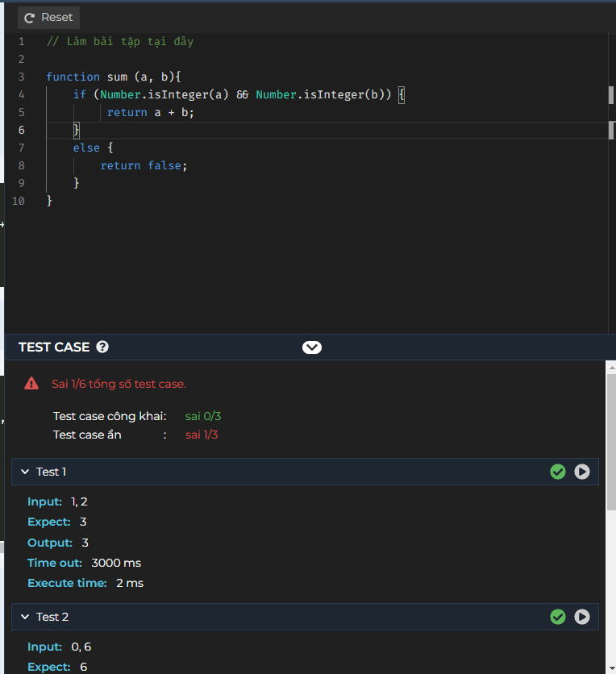
Task: Click the red warning triangle icon
Action: click(x=31, y=384)
